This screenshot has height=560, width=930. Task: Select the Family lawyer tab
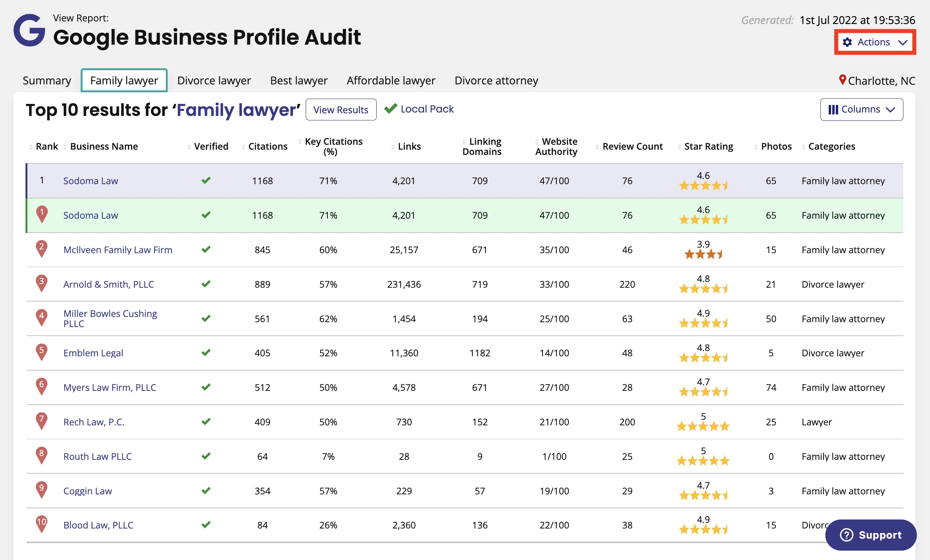(x=124, y=80)
